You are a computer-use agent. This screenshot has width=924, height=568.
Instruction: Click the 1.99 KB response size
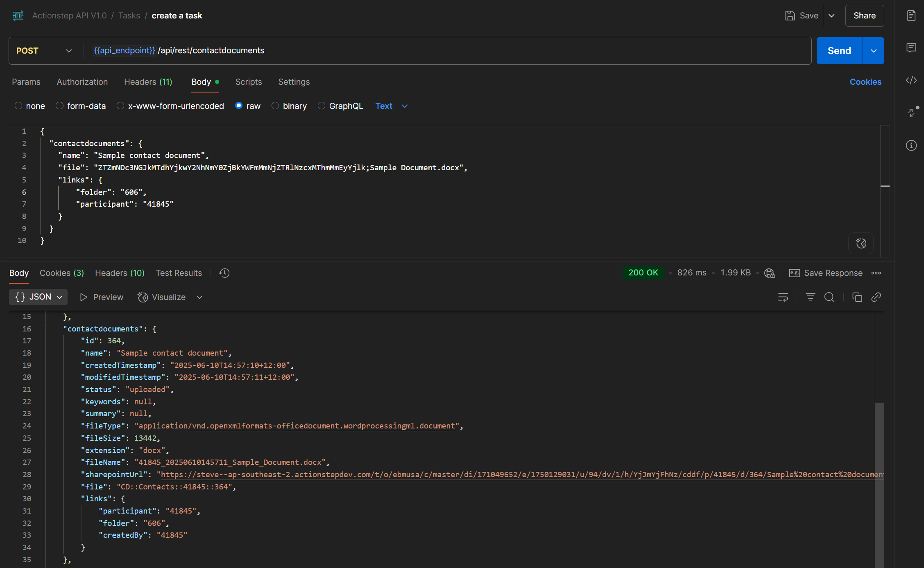[x=736, y=273]
